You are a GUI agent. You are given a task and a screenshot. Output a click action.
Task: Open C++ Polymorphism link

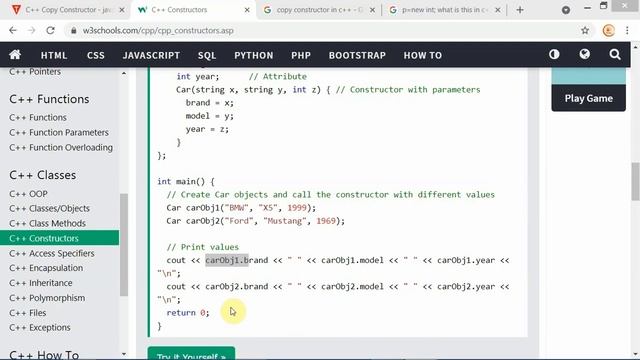point(47,298)
